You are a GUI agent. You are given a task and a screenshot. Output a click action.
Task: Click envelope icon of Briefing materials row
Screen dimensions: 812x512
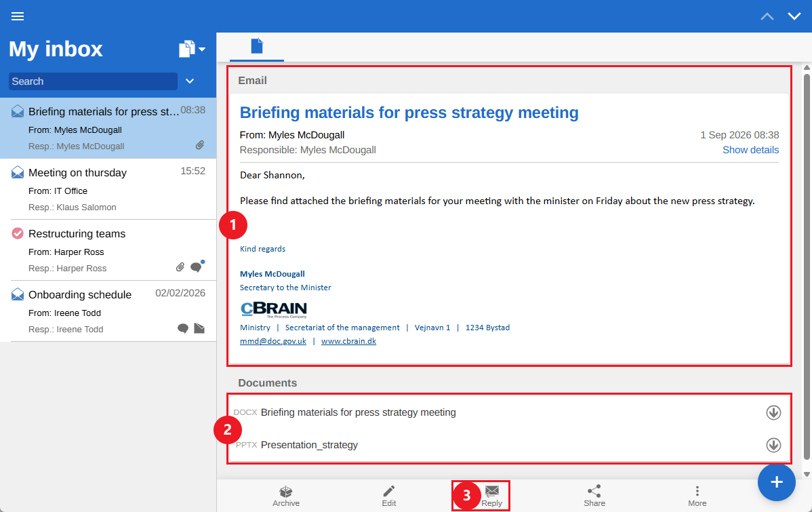[x=18, y=111]
